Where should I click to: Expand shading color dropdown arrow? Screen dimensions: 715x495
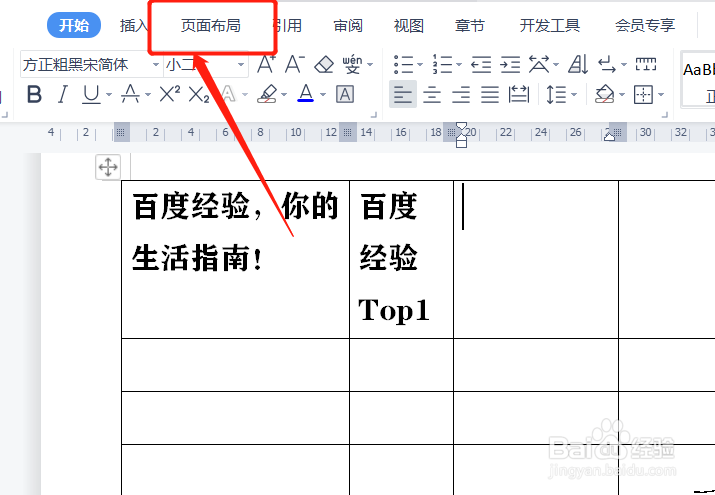[622, 95]
